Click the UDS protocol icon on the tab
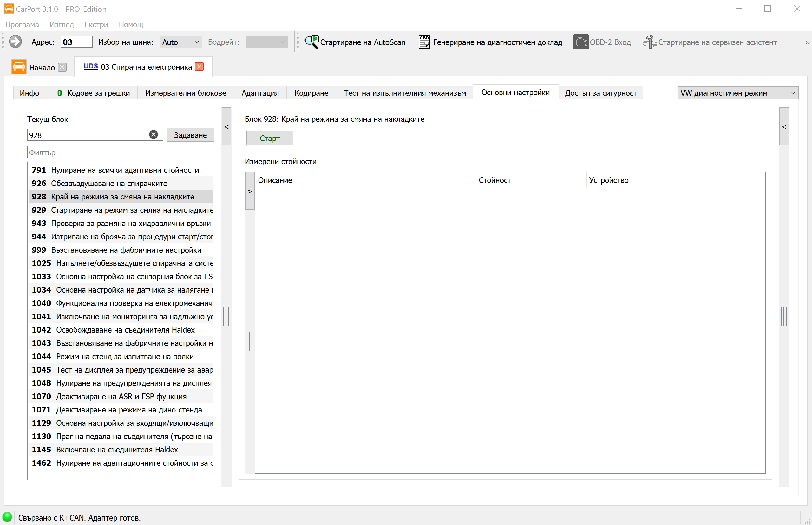Screen dimensions: 812x525 (90, 66)
